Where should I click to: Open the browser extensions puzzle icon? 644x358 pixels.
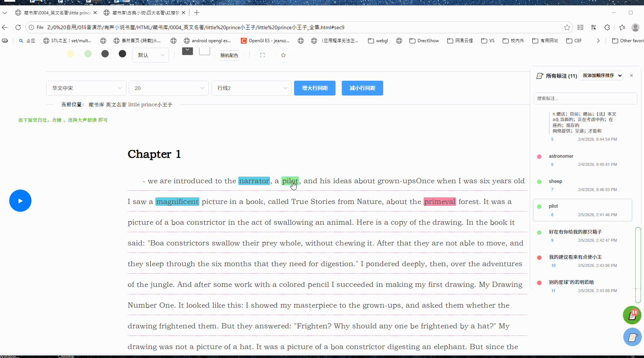point(607,27)
